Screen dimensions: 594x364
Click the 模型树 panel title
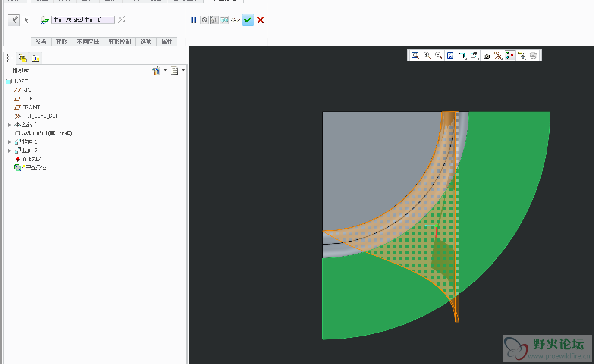click(21, 71)
